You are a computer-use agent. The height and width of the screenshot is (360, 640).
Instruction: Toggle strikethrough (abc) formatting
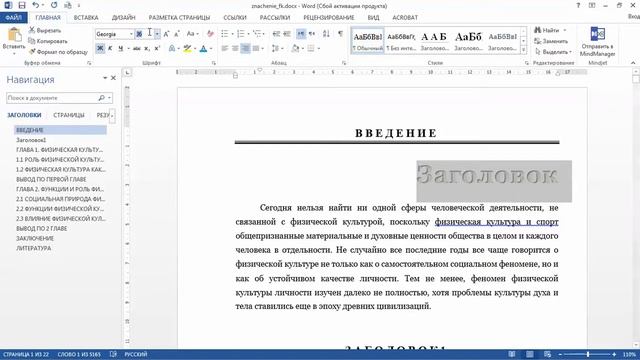[x=136, y=49]
